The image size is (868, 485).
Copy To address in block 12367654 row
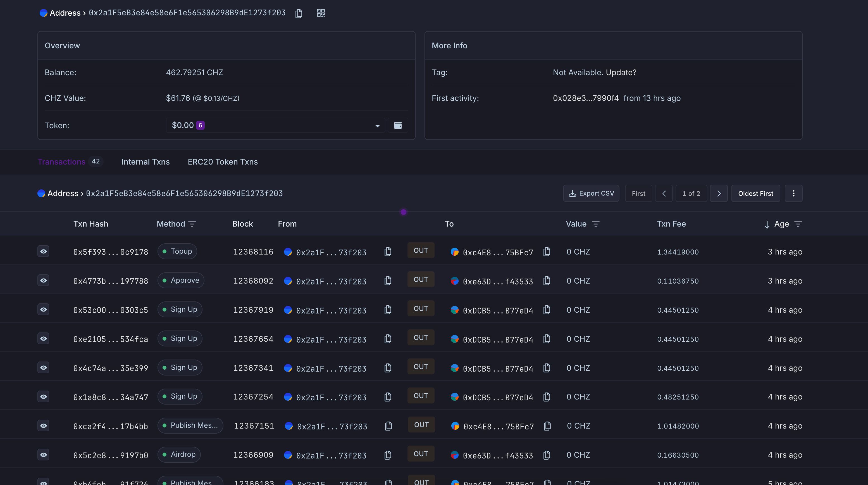click(547, 339)
